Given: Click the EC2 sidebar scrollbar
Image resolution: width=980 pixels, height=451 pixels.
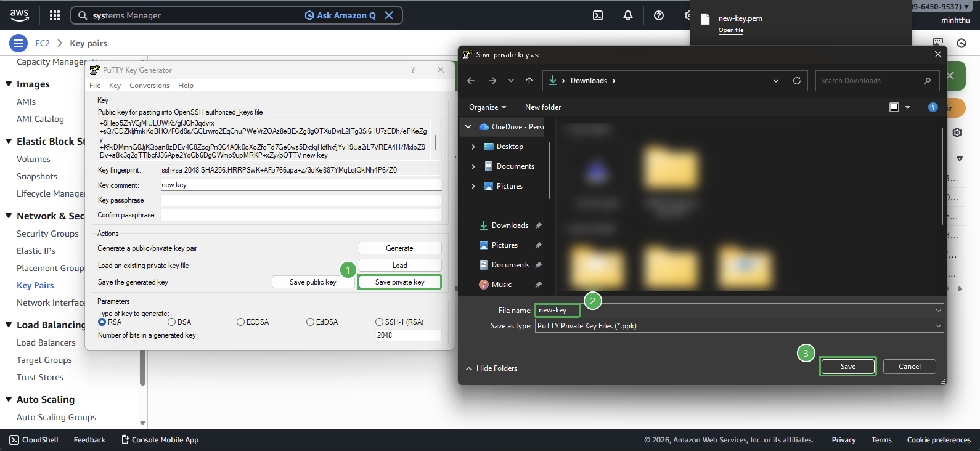Looking at the screenshot, I should coord(143,368).
